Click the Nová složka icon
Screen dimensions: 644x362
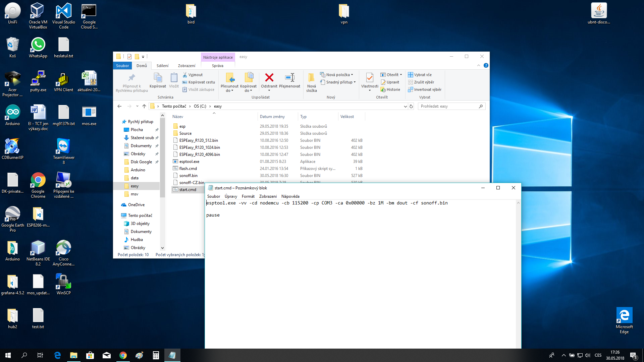311,78
